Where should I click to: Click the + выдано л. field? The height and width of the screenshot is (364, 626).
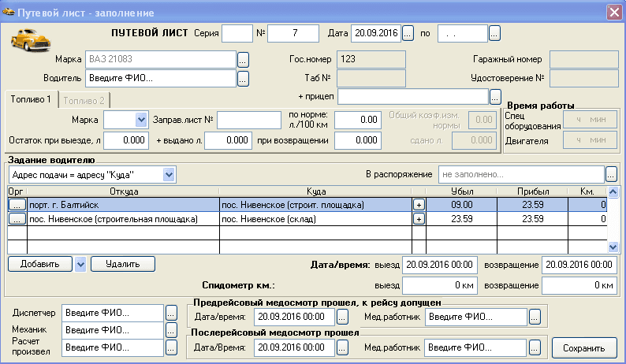click(x=229, y=140)
